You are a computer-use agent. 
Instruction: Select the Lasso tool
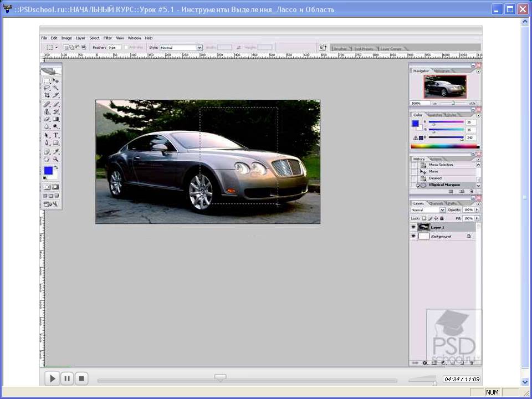[47, 88]
